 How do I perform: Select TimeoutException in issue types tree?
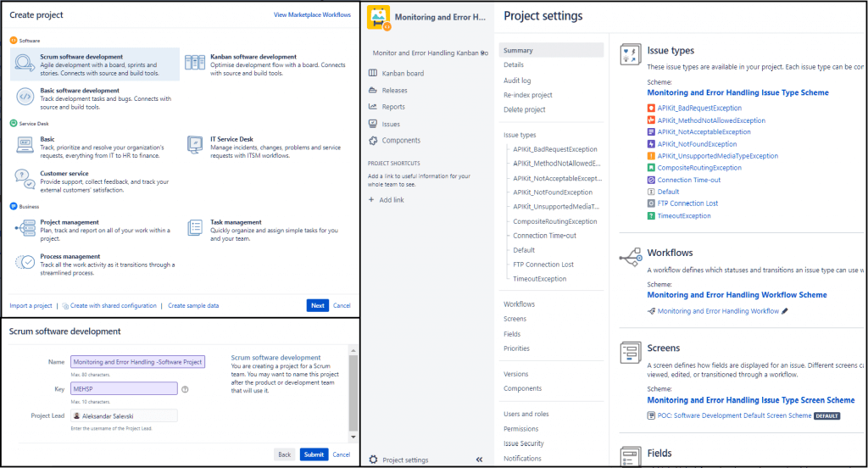coord(540,279)
